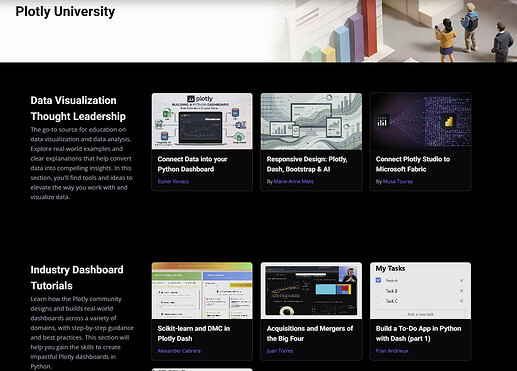
Task: Open Acquisitions and Mergers dashboard thumbnail
Action: click(311, 290)
